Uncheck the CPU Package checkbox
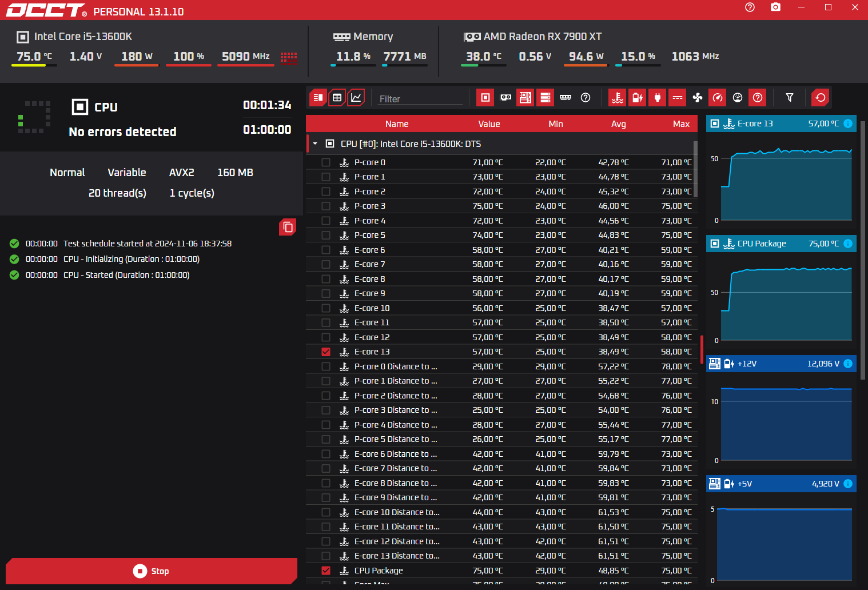The image size is (868, 590). coord(326,571)
